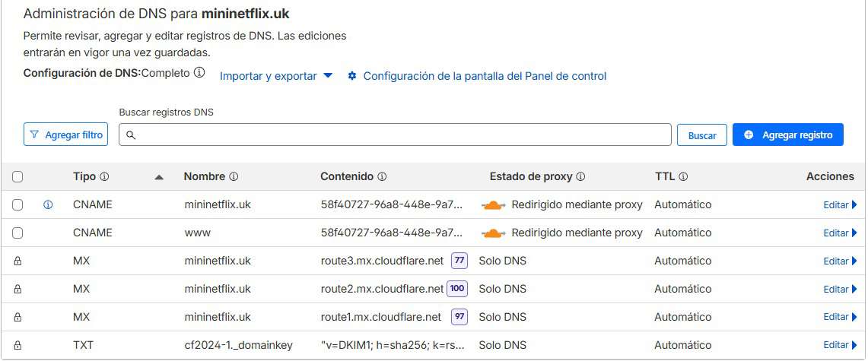Focus the Buscar registros DNS search field
868x361 pixels.
point(396,135)
